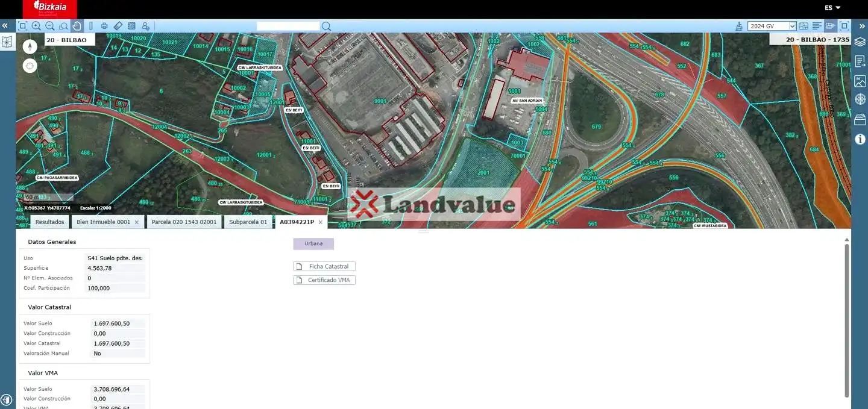
Task: Toggle the map labels tag icon
Action: click(830, 26)
